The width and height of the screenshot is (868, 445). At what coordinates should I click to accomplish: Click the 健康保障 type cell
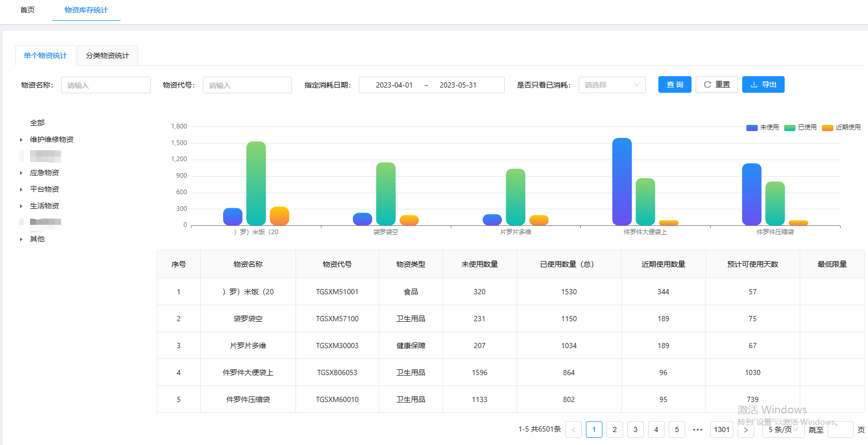coord(411,346)
